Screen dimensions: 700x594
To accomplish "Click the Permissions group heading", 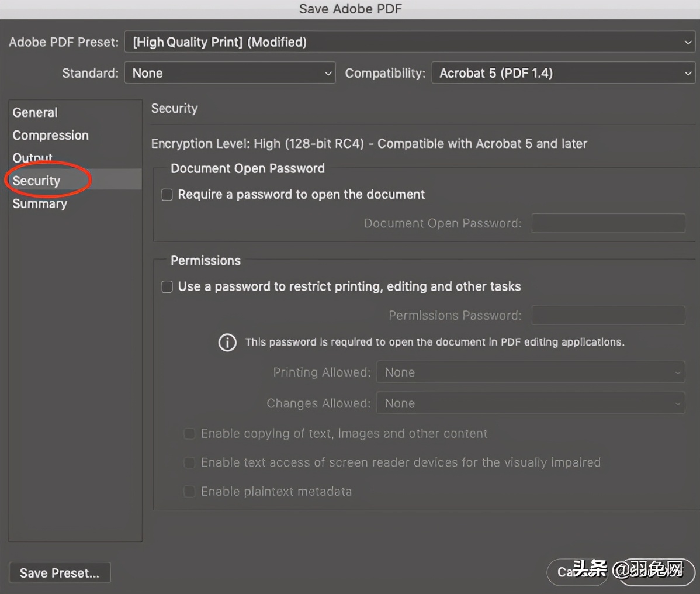I will coord(205,260).
